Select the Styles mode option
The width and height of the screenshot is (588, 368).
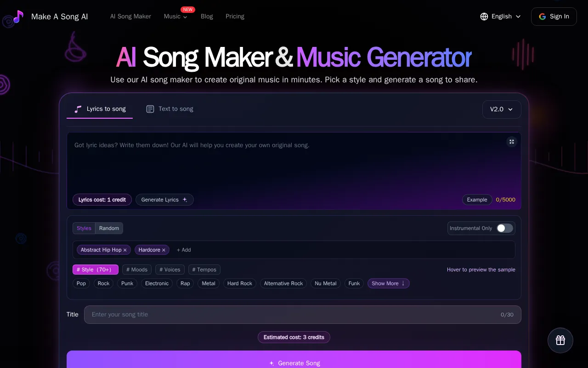tap(84, 228)
